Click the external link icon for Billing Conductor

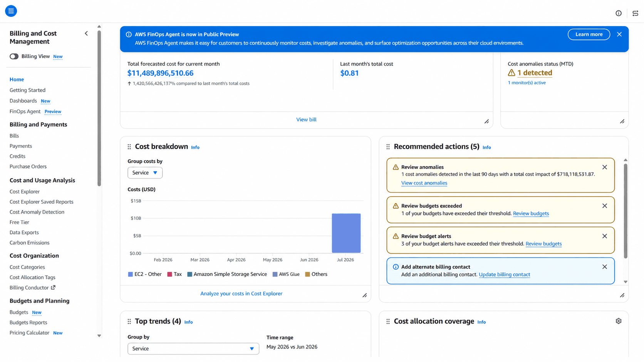tap(53, 287)
